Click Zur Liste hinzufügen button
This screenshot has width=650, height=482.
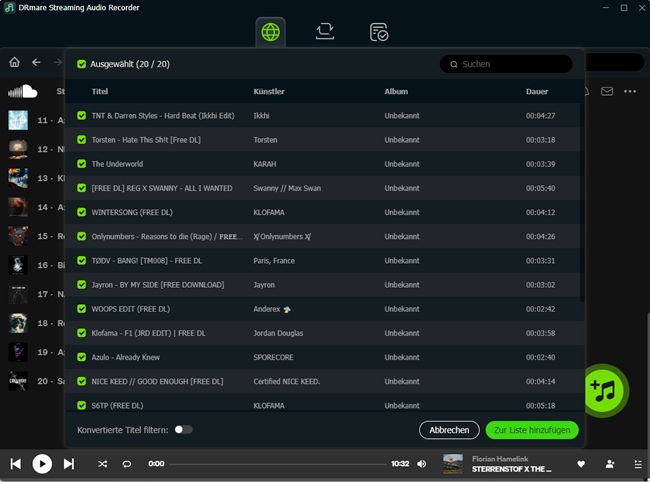tap(532, 430)
